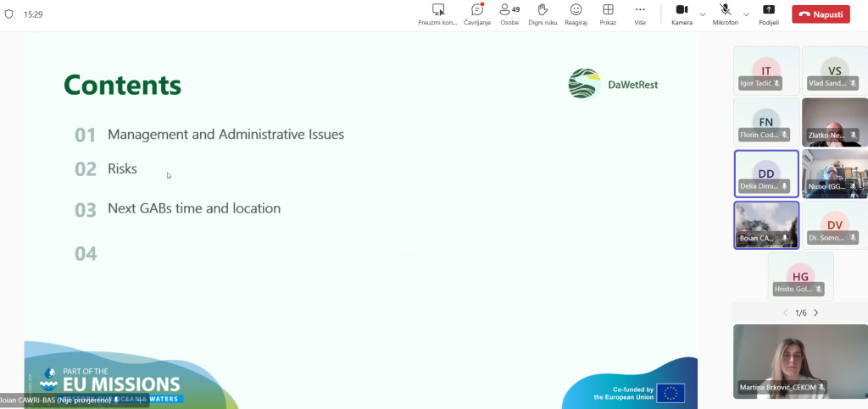Unmute using the Mikrofon toggle
The width and height of the screenshot is (868, 409).
[x=725, y=10]
